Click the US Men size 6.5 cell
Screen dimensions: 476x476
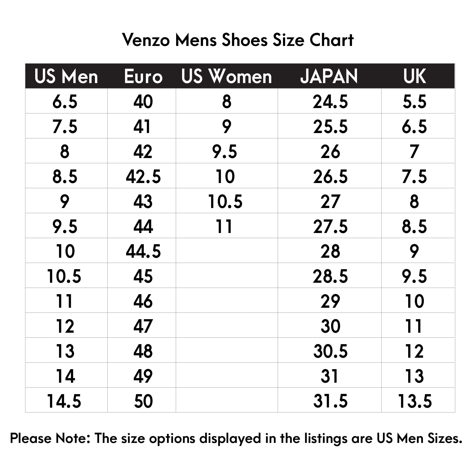click(64, 102)
